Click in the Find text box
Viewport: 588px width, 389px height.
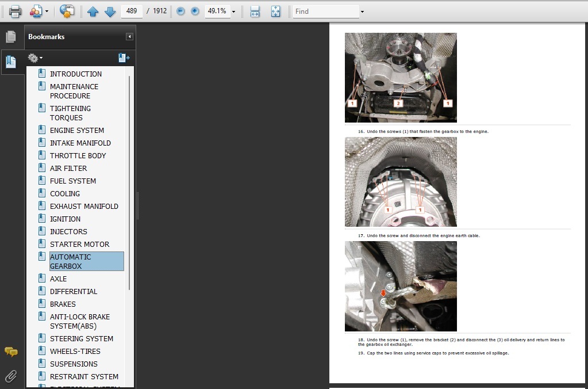click(325, 11)
